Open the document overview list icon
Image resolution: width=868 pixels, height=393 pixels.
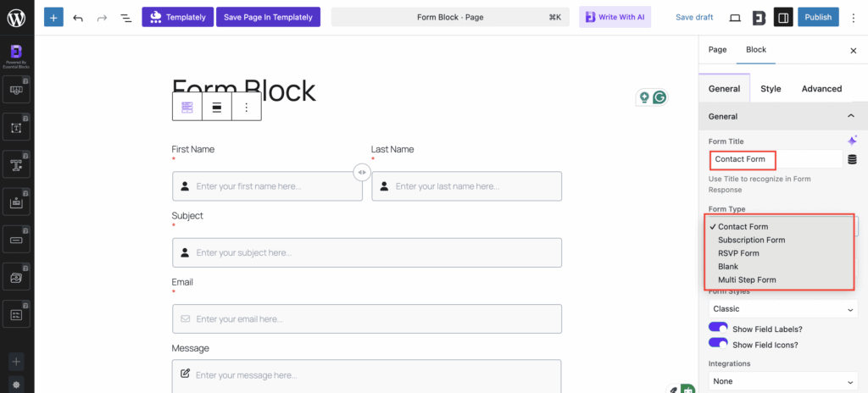[x=125, y=17]
